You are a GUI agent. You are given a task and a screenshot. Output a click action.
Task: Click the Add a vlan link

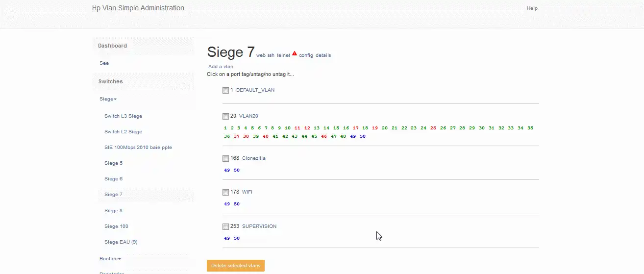tap(221, 67)
